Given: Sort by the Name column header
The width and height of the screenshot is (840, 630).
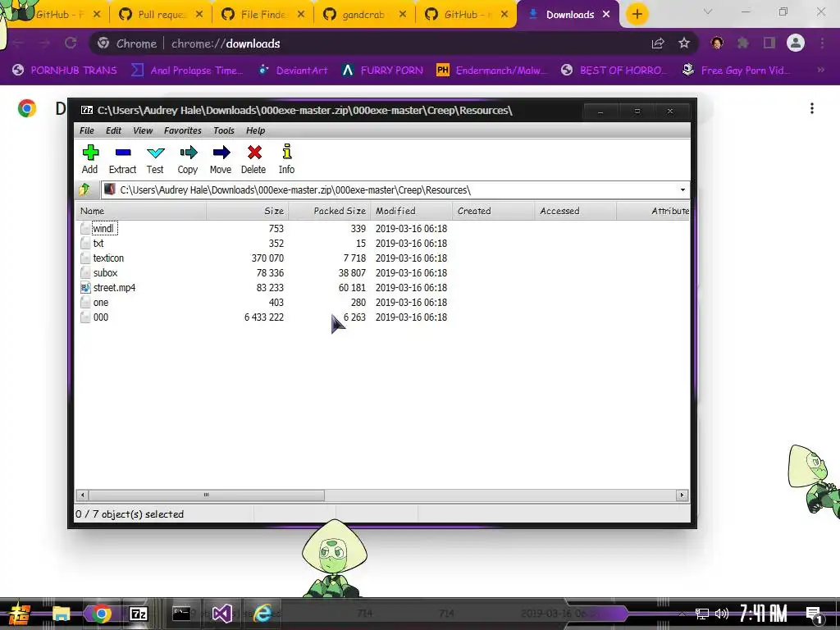Looking at the screenshot, I should tap(140, 211).
